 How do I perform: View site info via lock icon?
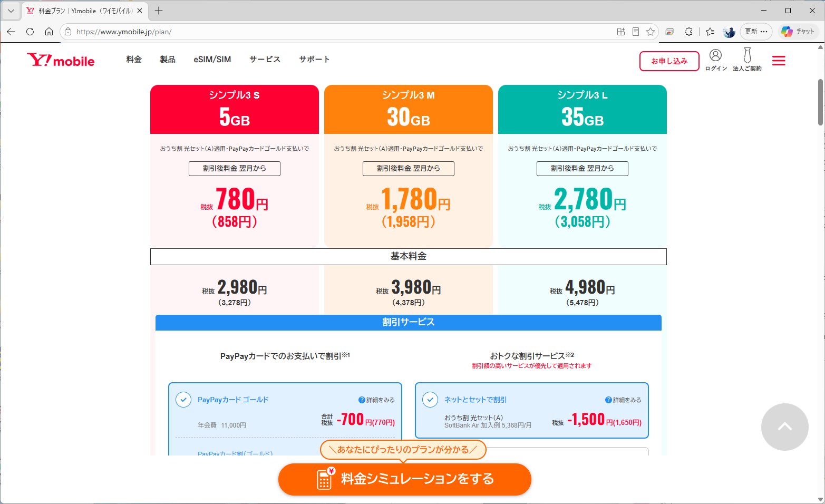pos(68,32)
